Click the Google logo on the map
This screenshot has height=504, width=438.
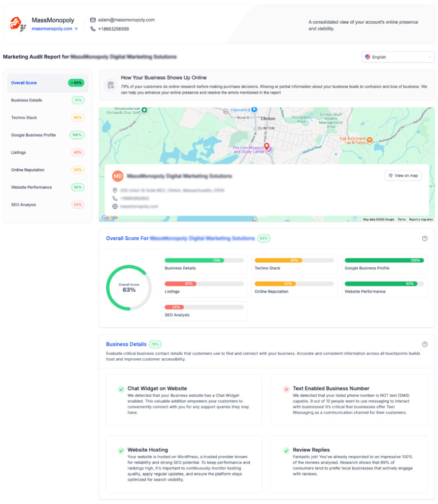pyautogui.click(x=110, y=218)
